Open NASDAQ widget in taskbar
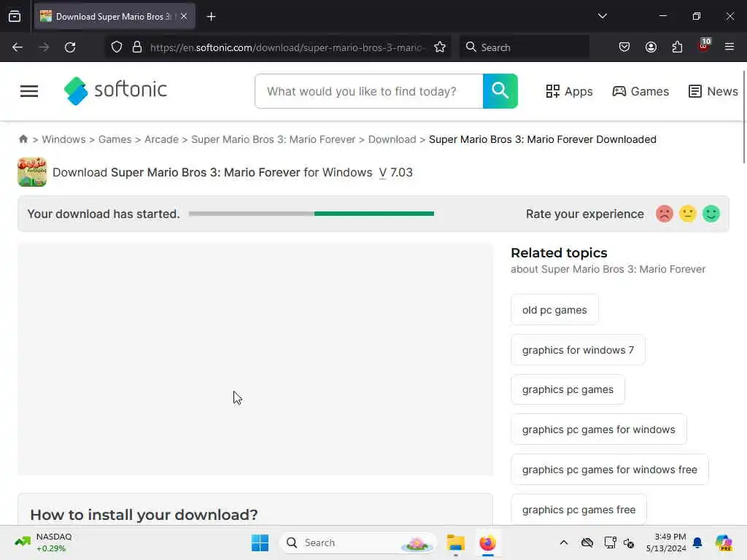The width and height of the screenshot is (747, 560). coord(43,542)
